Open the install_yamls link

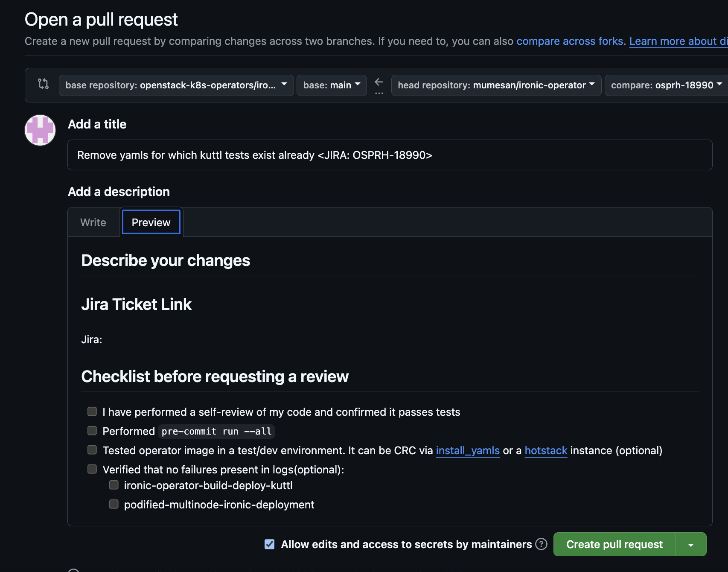point(467,450)
